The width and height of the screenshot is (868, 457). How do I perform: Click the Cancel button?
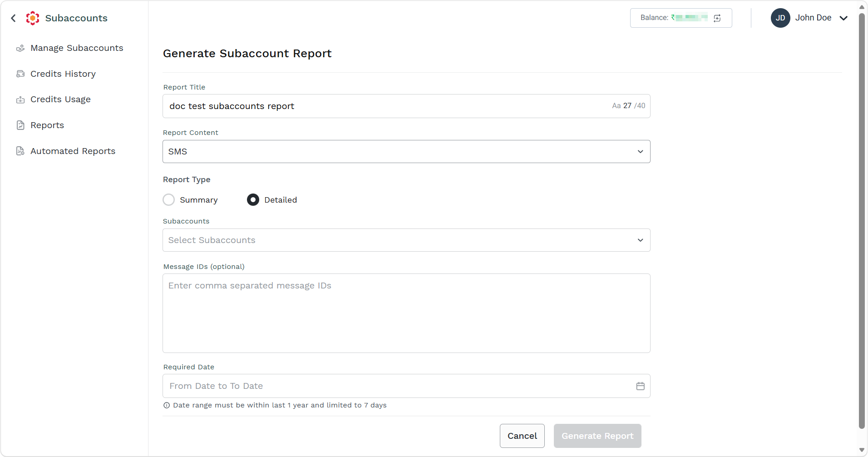point(522,436)
